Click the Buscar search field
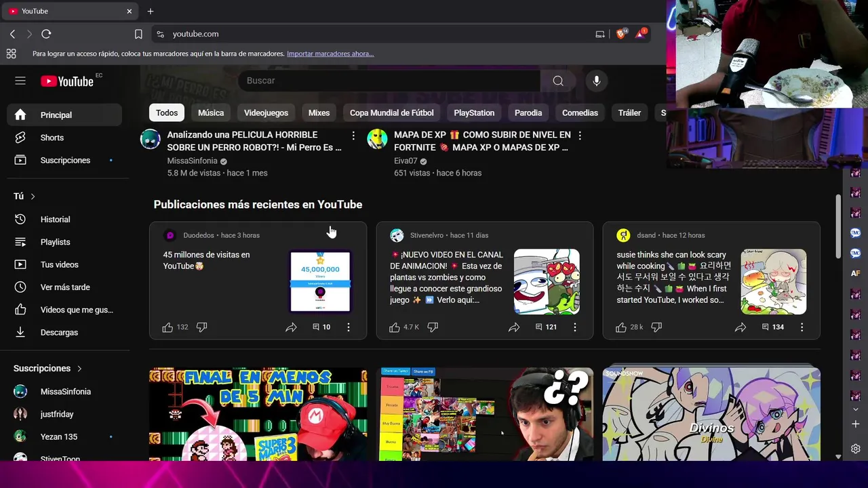 389,81
